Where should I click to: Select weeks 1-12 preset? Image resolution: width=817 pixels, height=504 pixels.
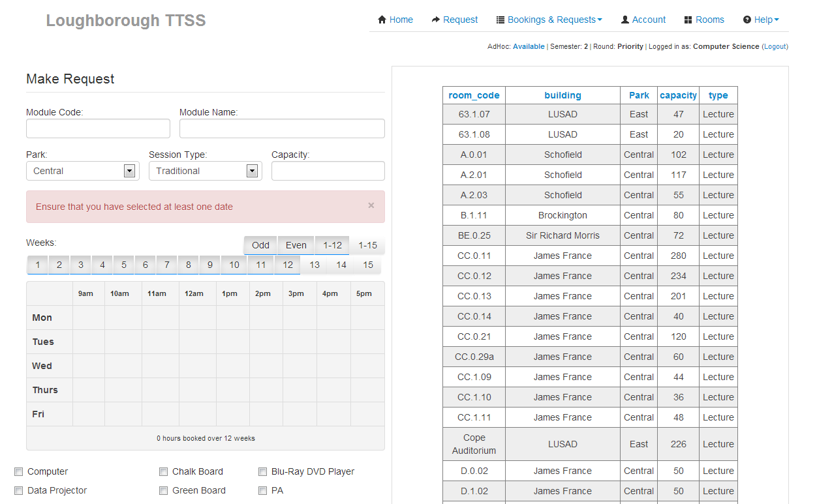coord(333,245)
